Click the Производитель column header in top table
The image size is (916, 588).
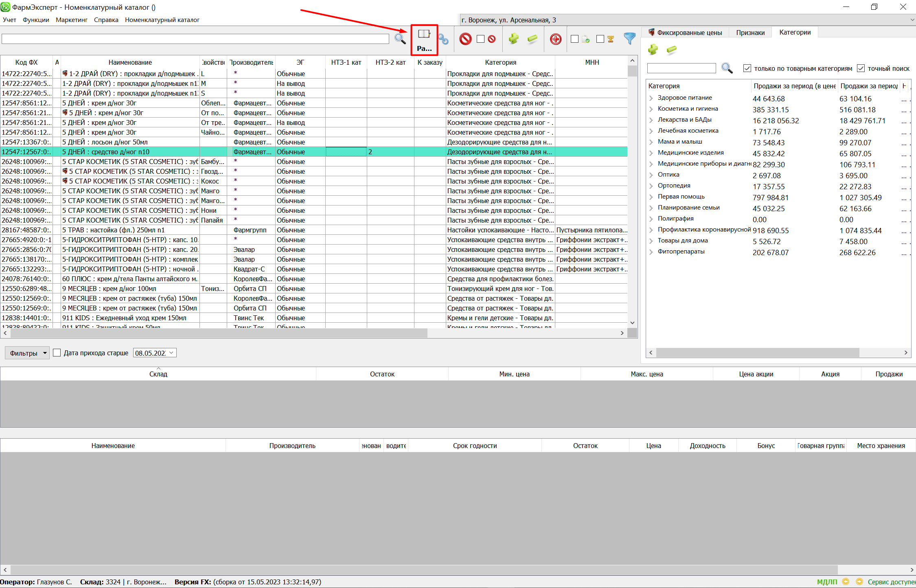coord(251,62)
